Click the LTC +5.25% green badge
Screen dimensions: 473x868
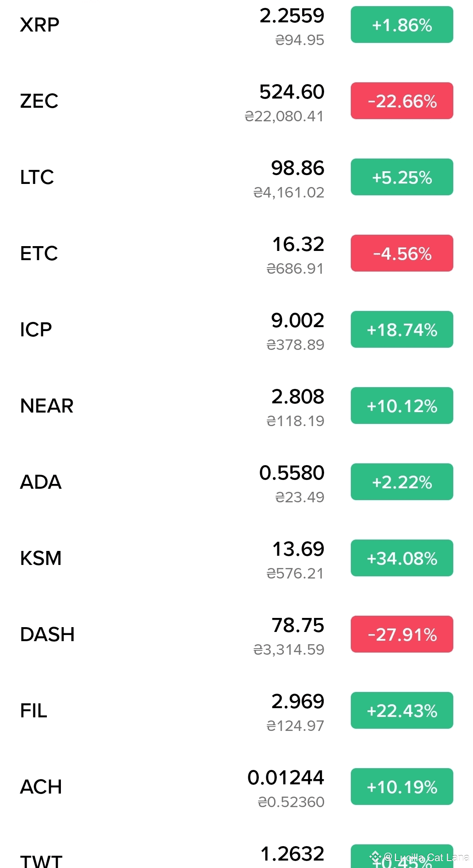tap(402, 177)
